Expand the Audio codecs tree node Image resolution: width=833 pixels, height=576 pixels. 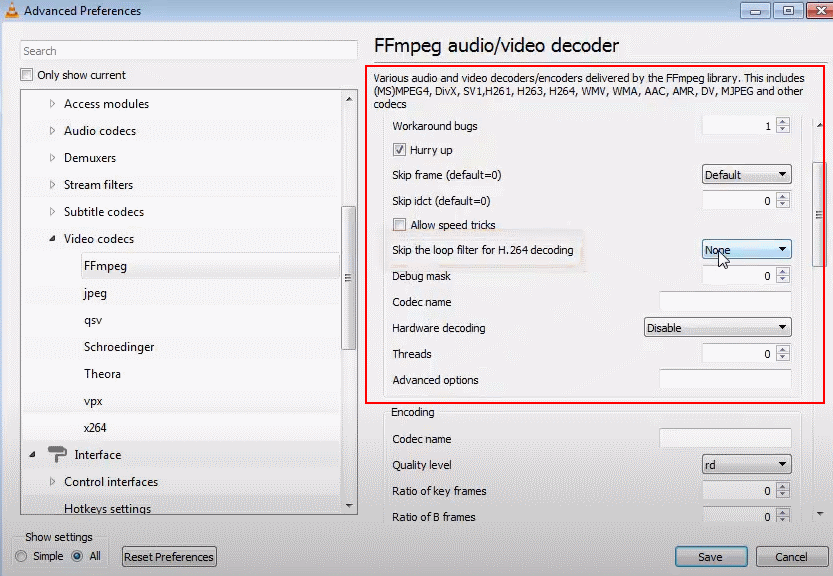point(53,131)
